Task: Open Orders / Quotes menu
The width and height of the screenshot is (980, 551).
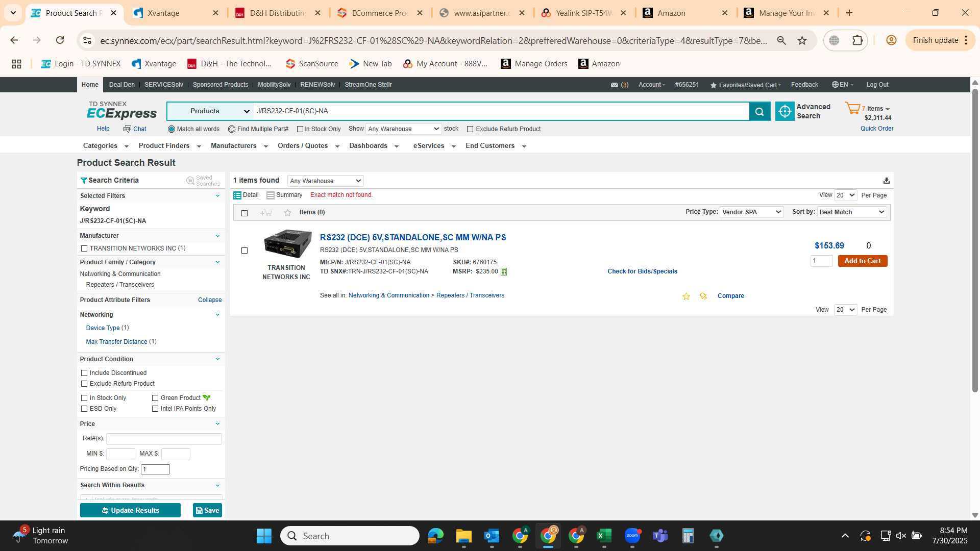Action: click(308, 146)
